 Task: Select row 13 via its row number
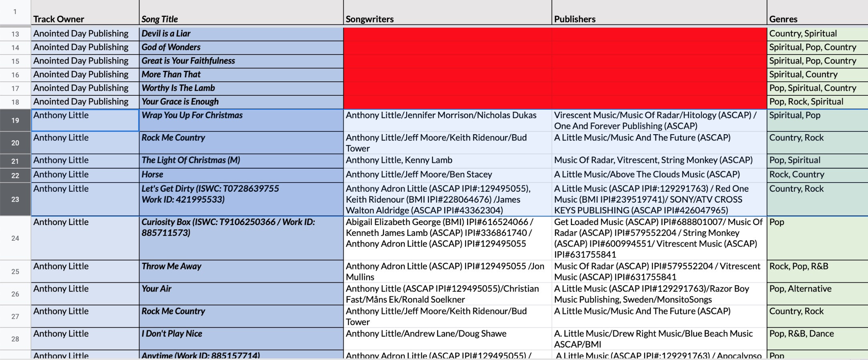pyautogui.click(x=15, y=34)
